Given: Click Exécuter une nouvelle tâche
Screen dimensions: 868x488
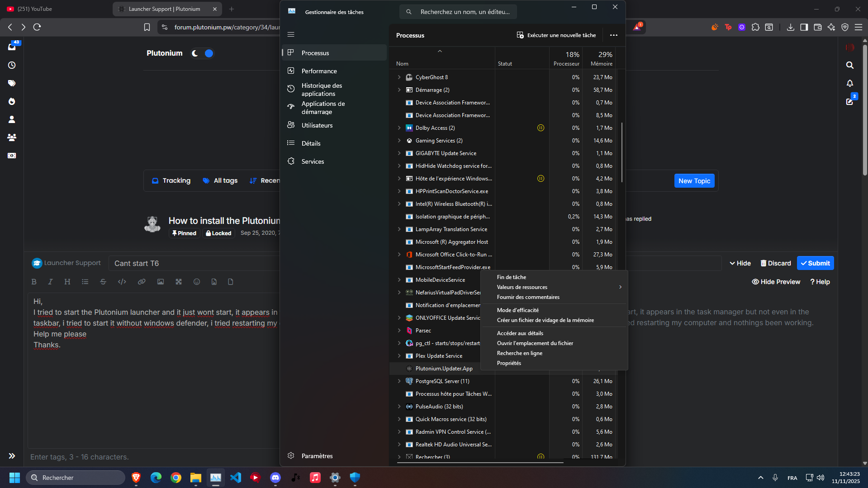Looking at the screenshot, I should click(x=556, y=35).
